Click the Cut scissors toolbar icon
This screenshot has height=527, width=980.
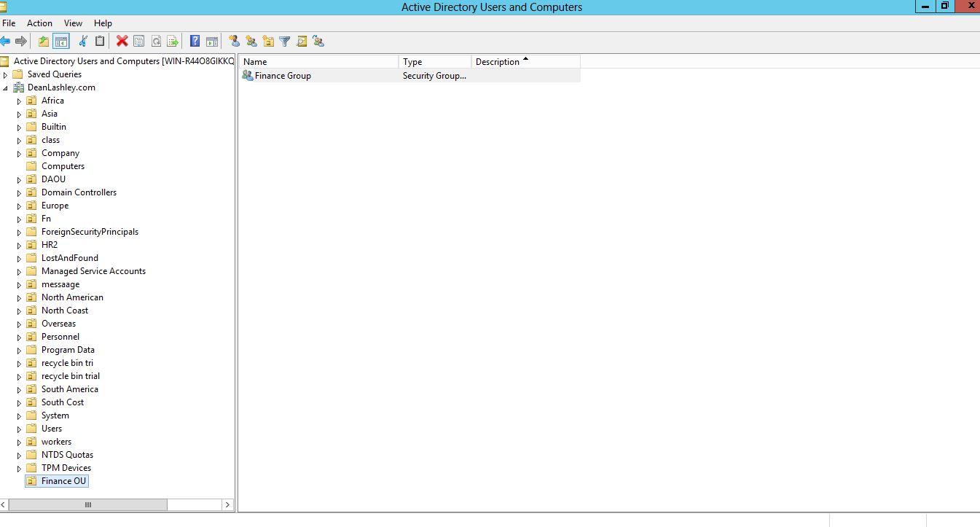pos(83,42)
